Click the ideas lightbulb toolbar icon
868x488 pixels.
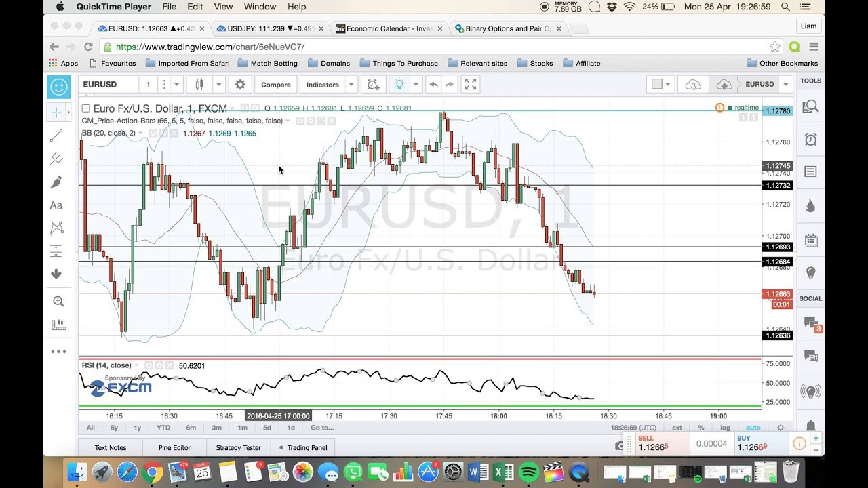point(399,85)
